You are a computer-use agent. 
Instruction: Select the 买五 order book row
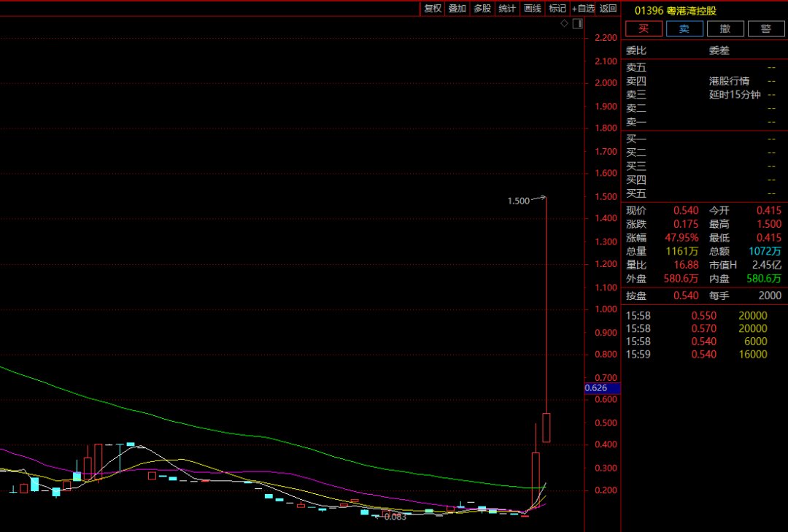click(703, 193)
